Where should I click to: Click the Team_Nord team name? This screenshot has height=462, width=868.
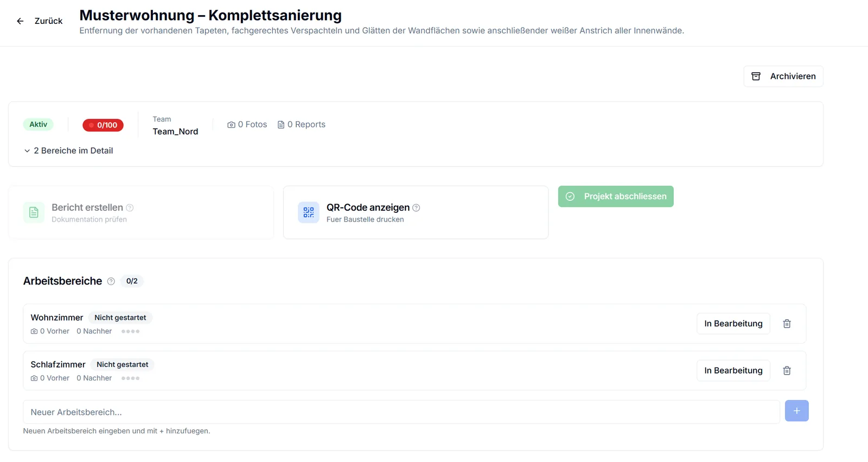tap(175, 131)
